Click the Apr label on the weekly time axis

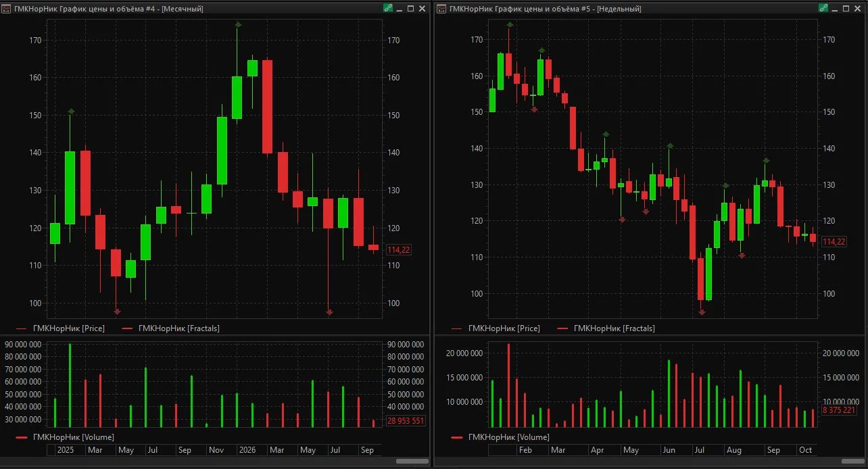click(597, 450)
